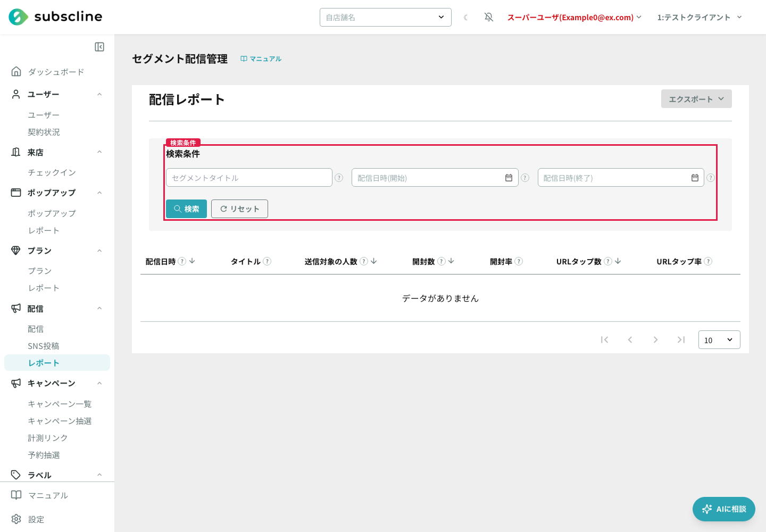
Task: Go to previous page
Action: coord(630,339)
